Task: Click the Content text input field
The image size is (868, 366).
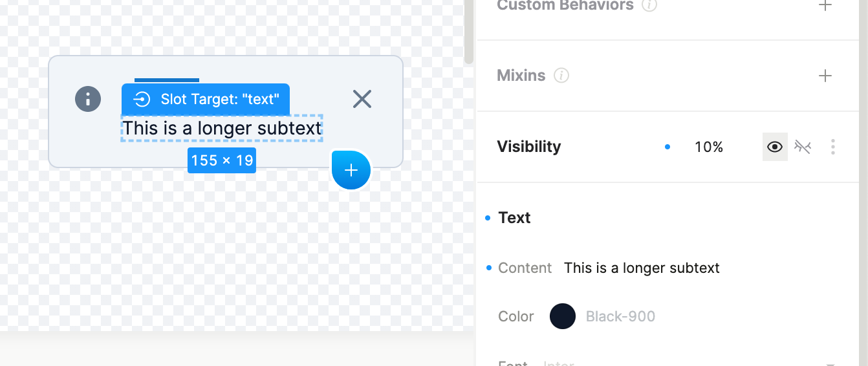Action: [x=642, y=268]
